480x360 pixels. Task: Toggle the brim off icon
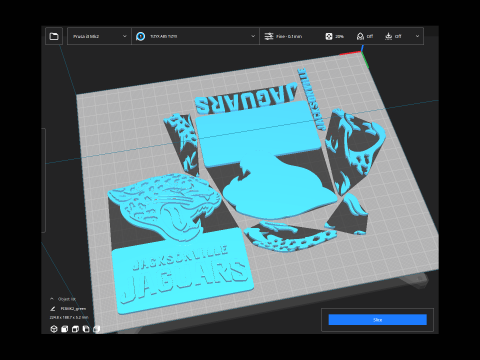click(388, 36)
